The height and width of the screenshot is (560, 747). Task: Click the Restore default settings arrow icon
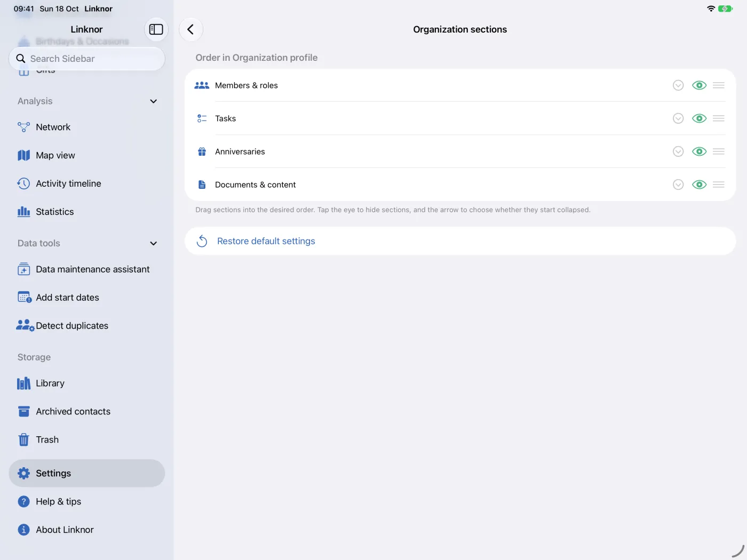(202, 241)
